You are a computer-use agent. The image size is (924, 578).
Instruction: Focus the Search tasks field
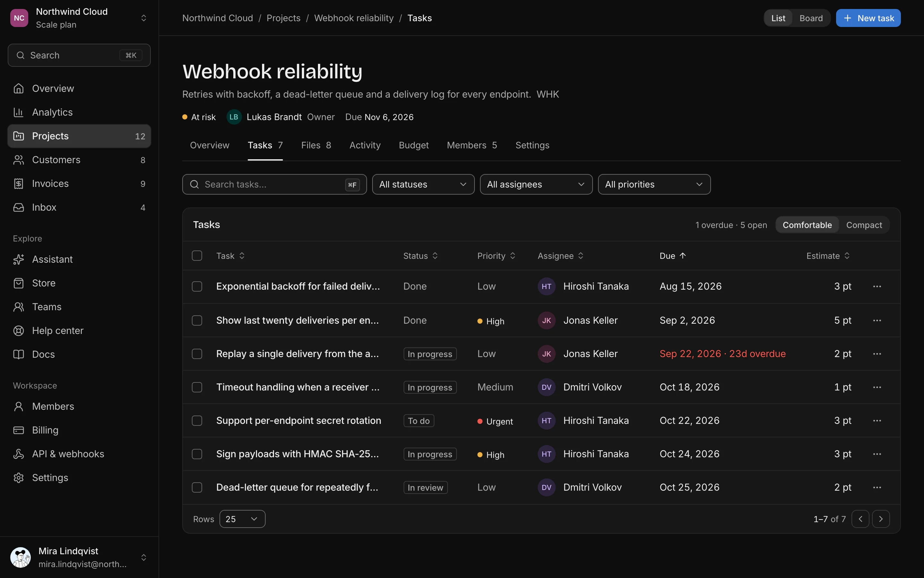pyautogui.click(x=274, y=184)
